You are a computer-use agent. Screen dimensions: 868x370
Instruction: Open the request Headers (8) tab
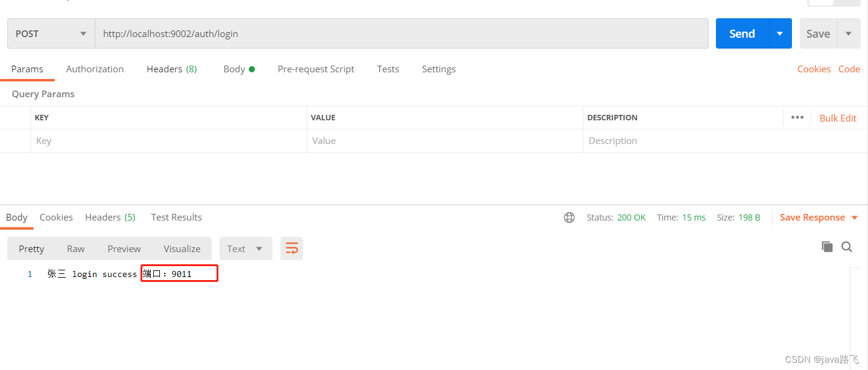point(172,69)
